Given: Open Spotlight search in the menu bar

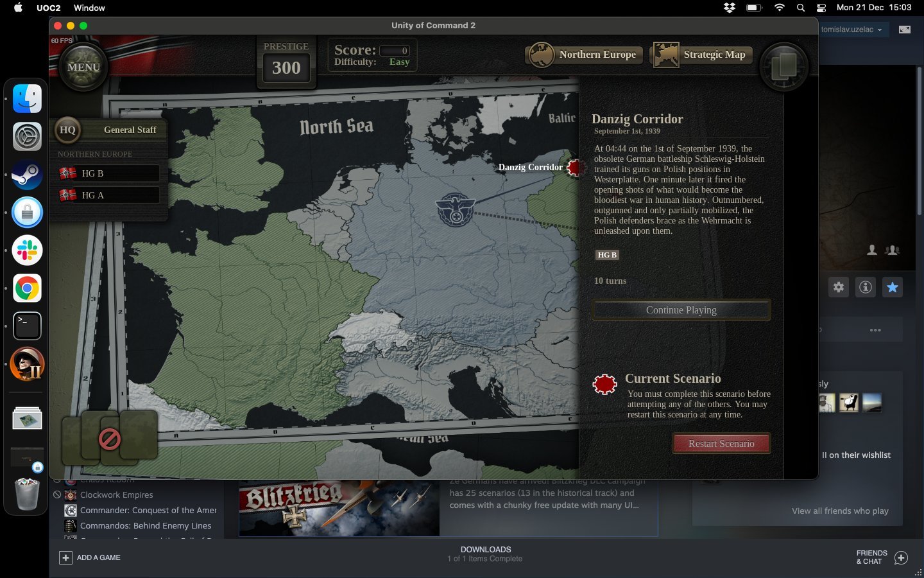Looking at the screenshot, I should (800, 8).
